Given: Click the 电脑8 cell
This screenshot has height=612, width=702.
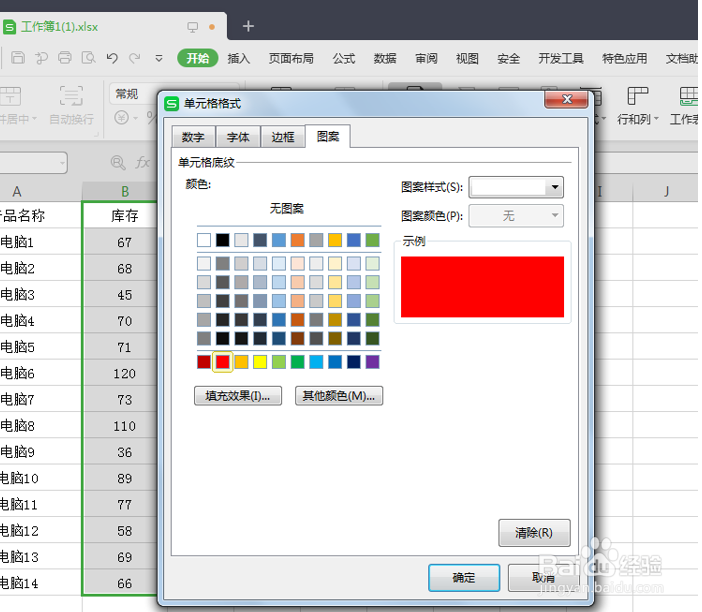Looking at the screenshot, I should (x=41, y=426).
